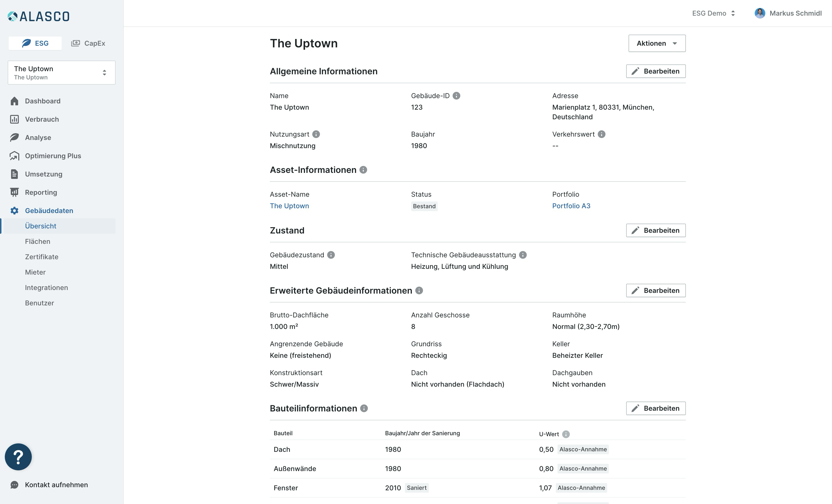Open Markus Schmidl user profile
Screen dimensions: 832x504
(x=788, y=13)
